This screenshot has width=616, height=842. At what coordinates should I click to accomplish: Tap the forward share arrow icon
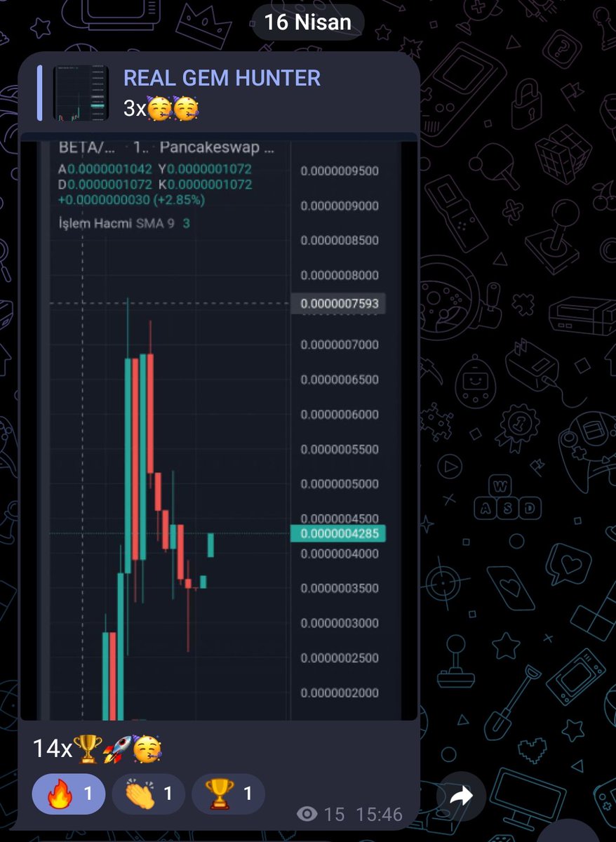[462, 795]
